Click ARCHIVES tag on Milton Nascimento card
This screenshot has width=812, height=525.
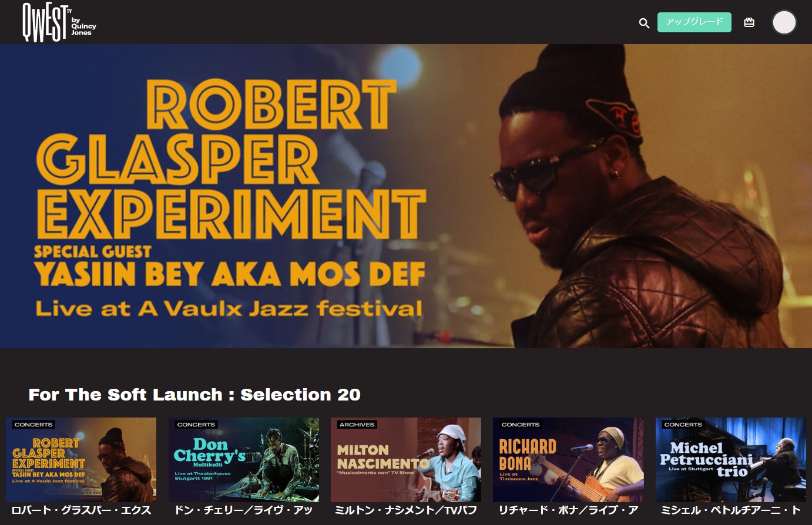[357, 425]
